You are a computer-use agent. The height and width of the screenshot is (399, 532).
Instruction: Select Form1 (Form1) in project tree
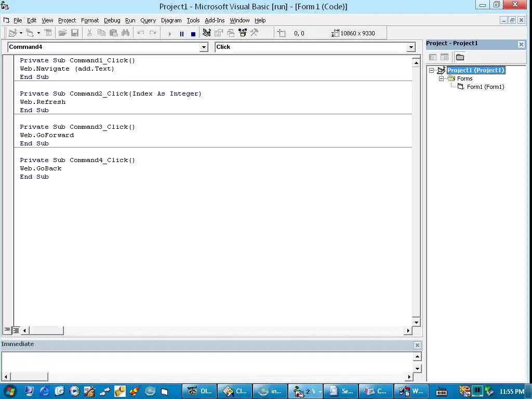tap(486, 87)
